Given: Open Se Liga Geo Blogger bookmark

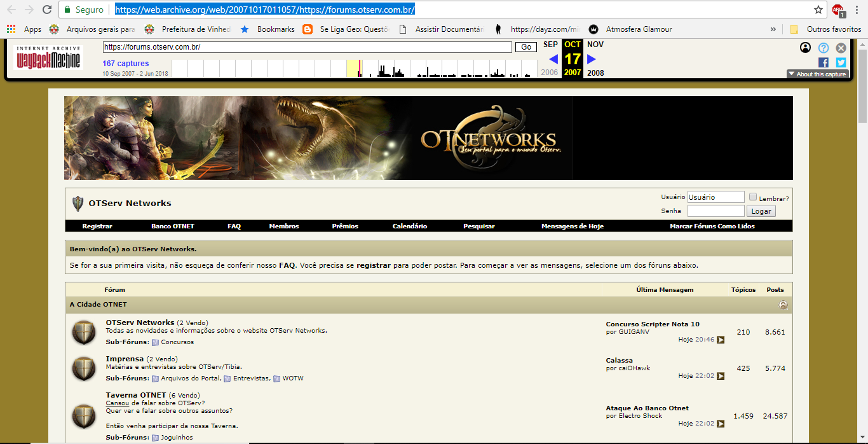Looking at the screenshot, I should pyautogui.click(x=345, y=29).
